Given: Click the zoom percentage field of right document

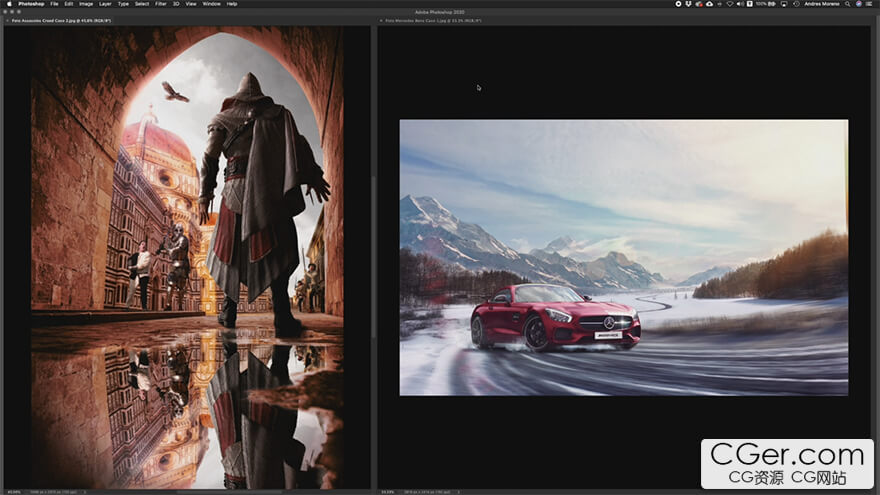Looking at the screenshot, I should [x=388, y=492].
